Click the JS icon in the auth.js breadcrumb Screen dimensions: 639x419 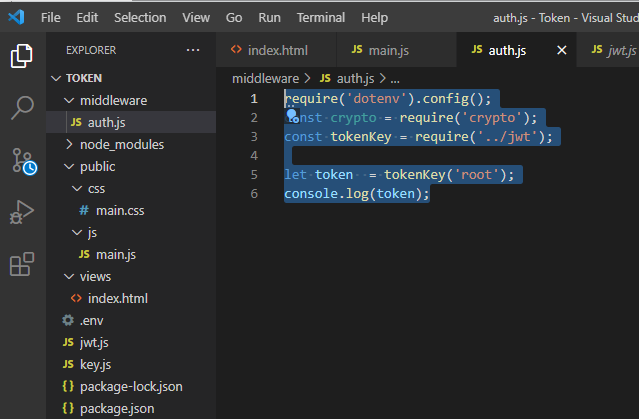(x=325, y=78)
